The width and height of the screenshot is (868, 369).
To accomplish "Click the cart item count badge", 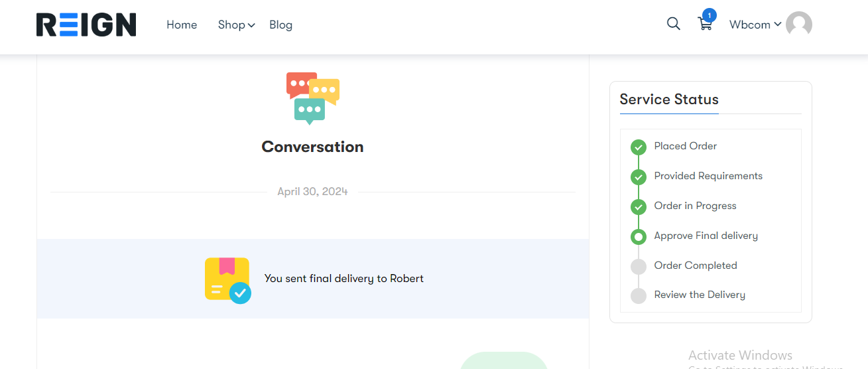I will click(710, 15).
